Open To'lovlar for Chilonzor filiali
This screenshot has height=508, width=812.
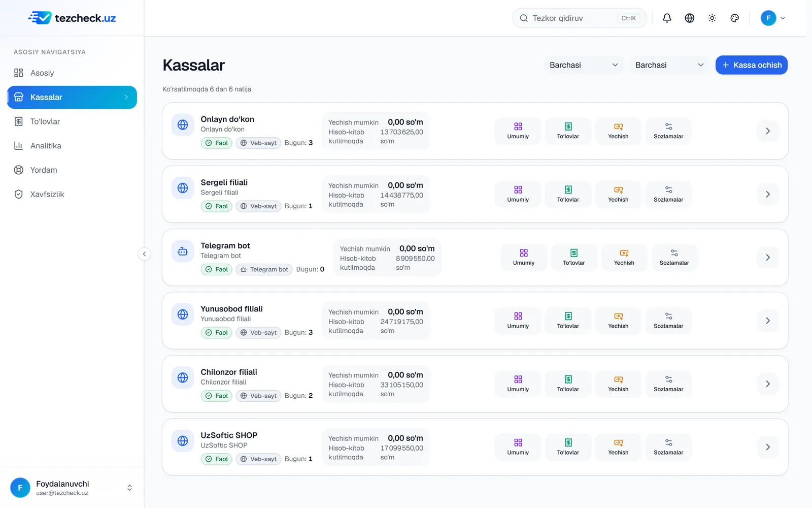click(568, 384)
